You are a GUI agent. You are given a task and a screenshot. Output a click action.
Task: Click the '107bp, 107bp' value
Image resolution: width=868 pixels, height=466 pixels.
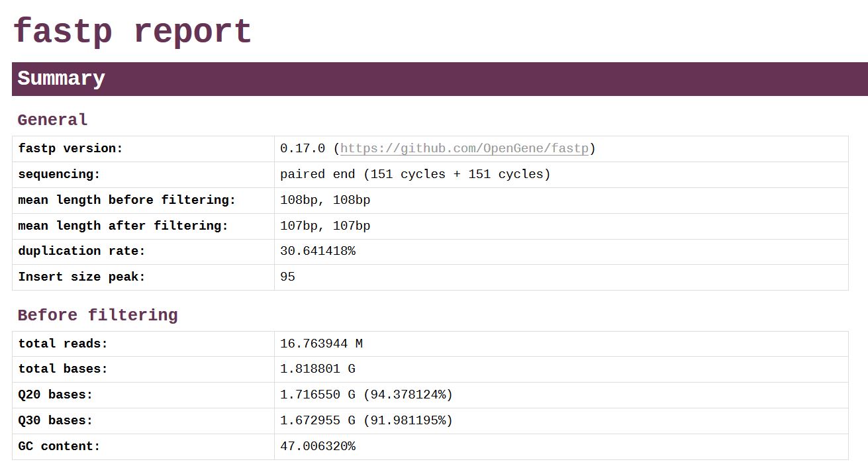pyautogui.click(x=325, y=226)
